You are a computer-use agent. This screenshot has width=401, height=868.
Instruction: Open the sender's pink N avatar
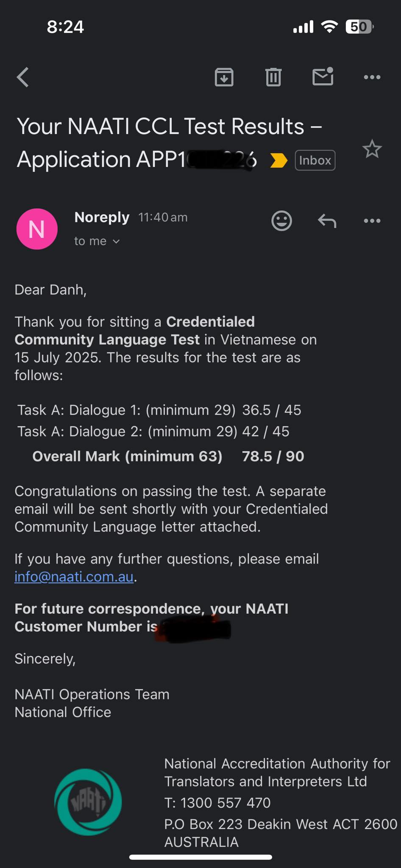(x=37, y=229)
